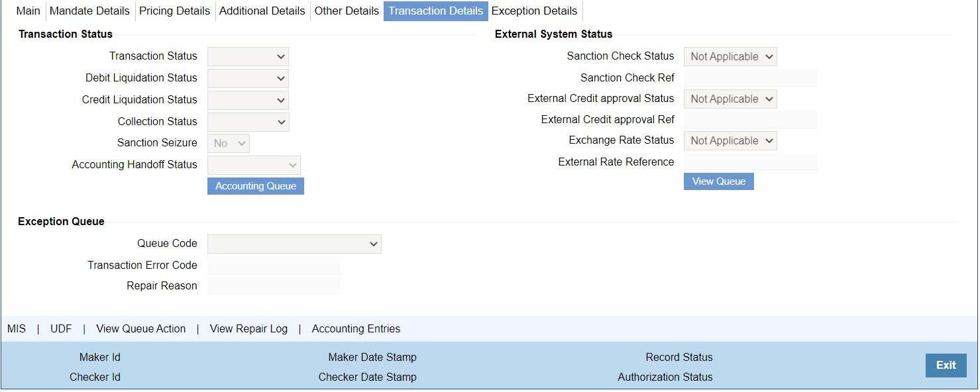Open View Repair Log link
This screenshot has height=392, width=980.
[248, 328]
